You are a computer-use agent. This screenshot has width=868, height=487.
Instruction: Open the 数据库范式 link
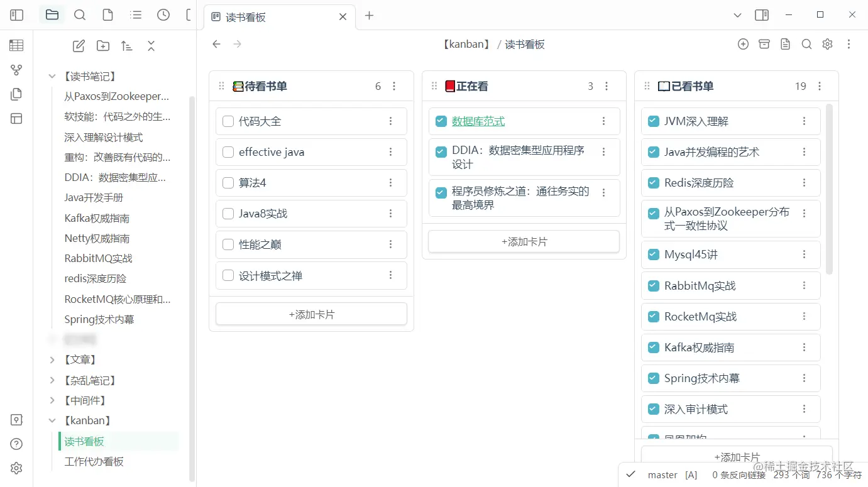pos(478,121)
